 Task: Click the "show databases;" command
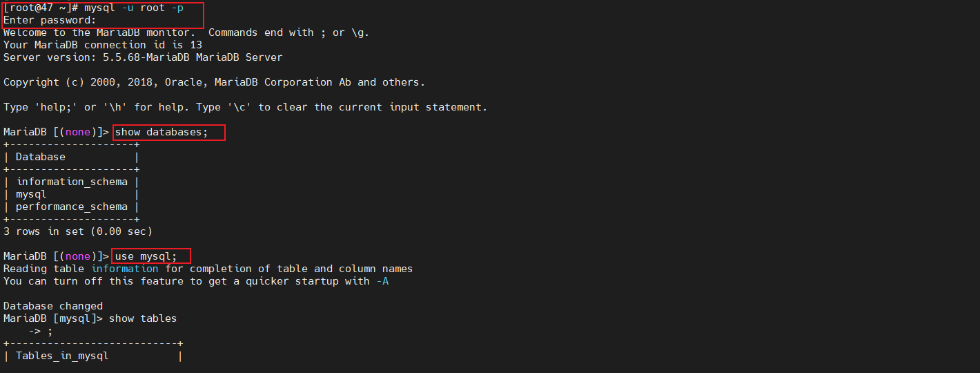(161, 132)
